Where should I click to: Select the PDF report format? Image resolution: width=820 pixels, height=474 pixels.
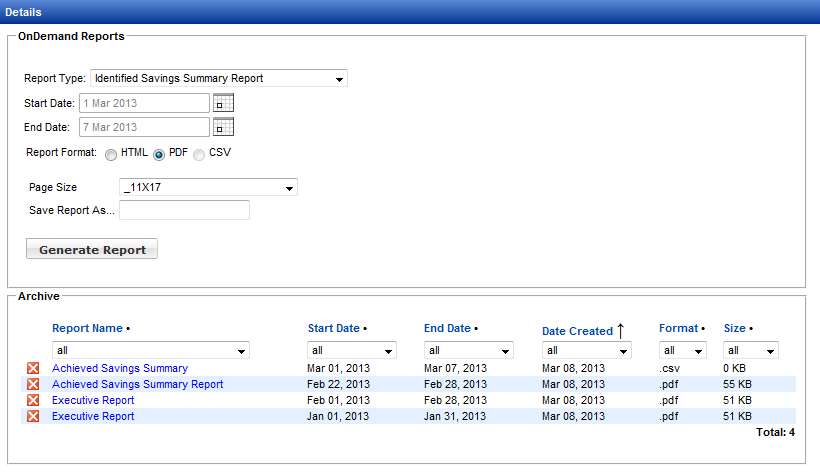click(159, 154)
